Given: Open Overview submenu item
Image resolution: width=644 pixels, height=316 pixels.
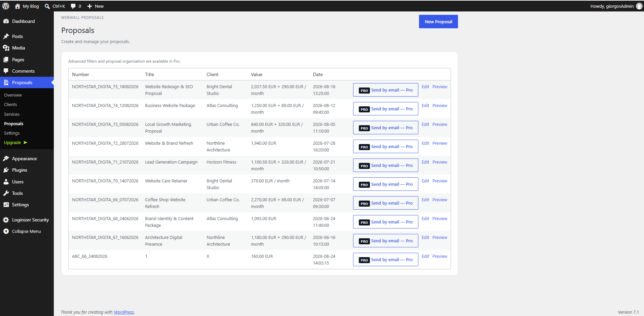Looking at the screenshot, I should [13, 95].
